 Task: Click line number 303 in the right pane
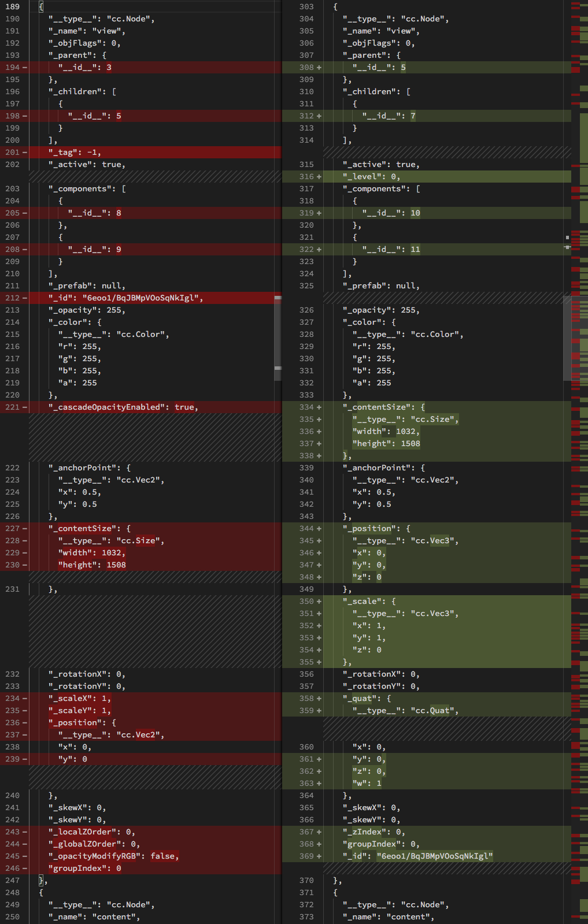click(x=306, y=7)
